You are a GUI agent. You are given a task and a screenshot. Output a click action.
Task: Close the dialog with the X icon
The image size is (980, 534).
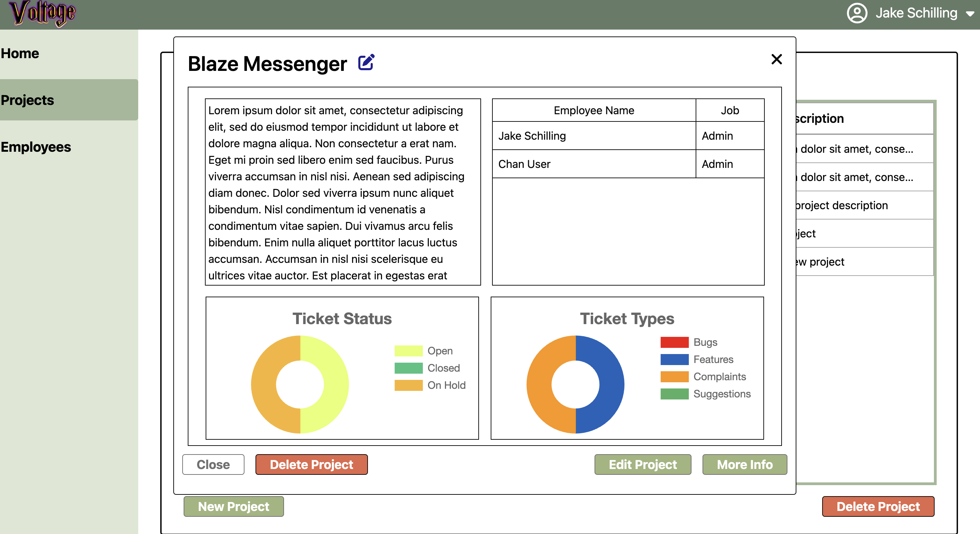pos(776,60)
